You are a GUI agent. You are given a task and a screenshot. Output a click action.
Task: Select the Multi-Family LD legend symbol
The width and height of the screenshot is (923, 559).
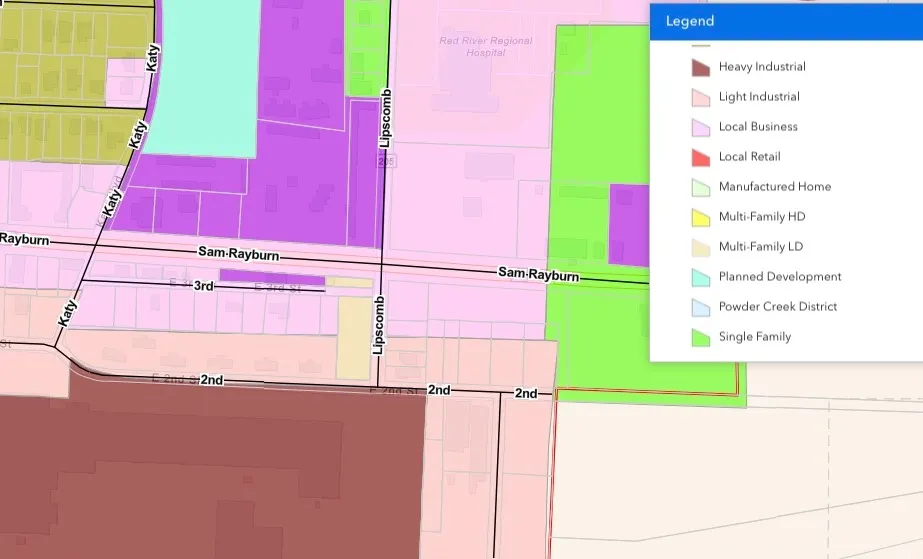700,247
